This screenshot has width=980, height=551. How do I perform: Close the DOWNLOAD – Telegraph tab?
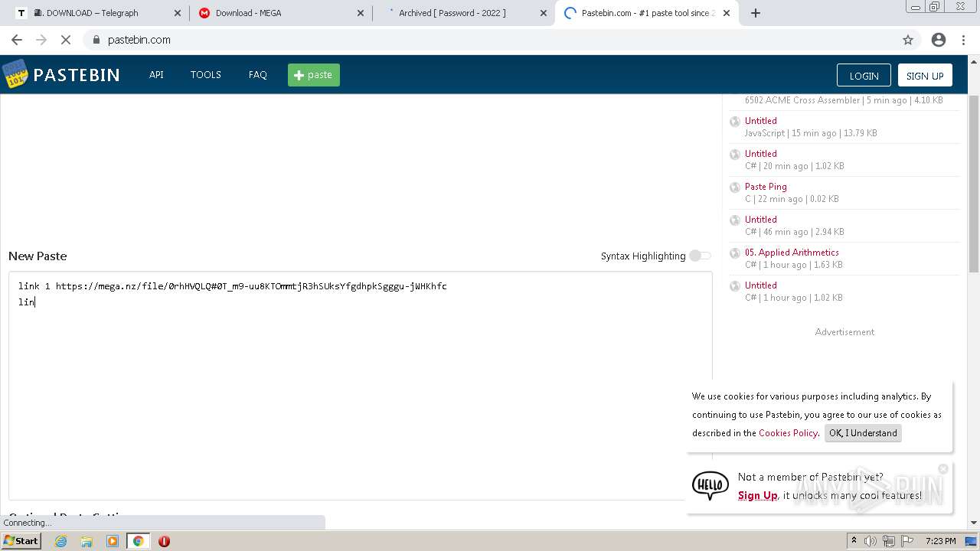178,13
